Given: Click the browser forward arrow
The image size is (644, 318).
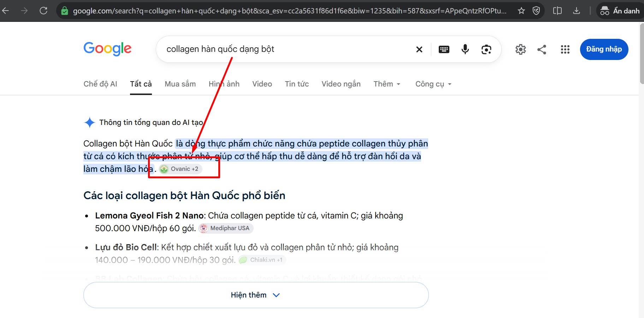Looking at the screenshot, I should point(24,11).
